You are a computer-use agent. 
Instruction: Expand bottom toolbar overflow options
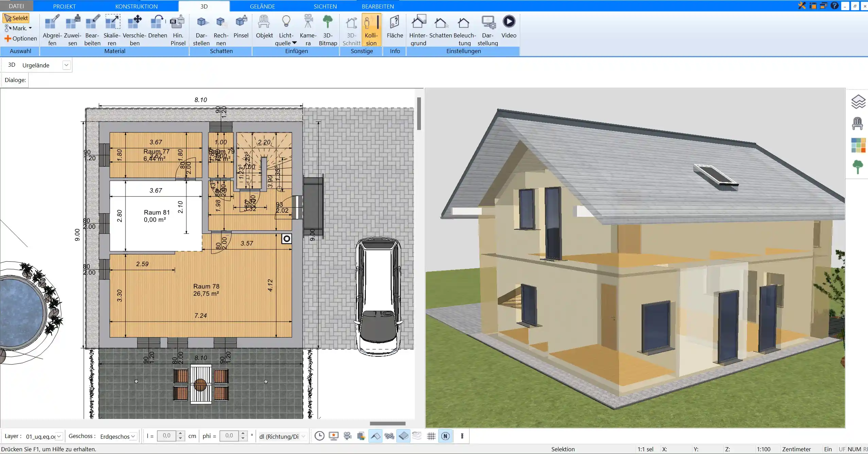[462, 436]
